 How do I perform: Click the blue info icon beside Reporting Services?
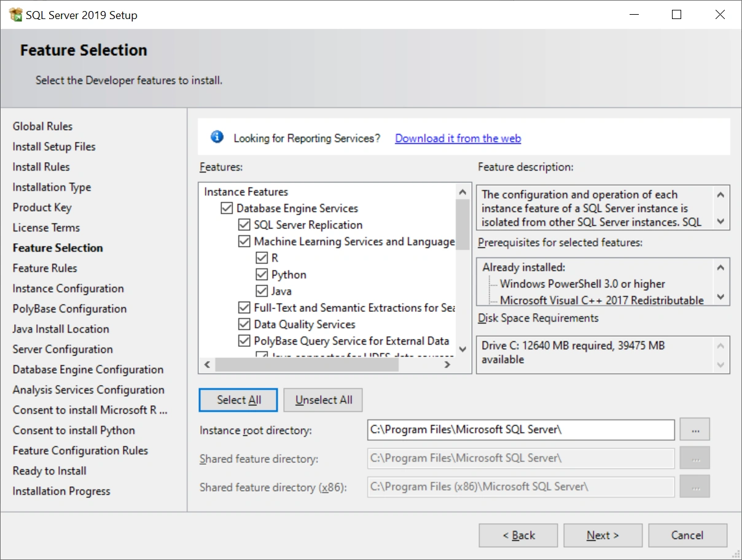[217, 137]
